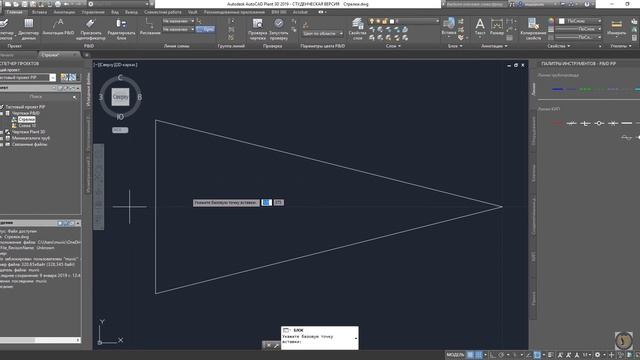640x360 pixels.
Task: Click the command line customize wrench icon
Action: [276, 345]
